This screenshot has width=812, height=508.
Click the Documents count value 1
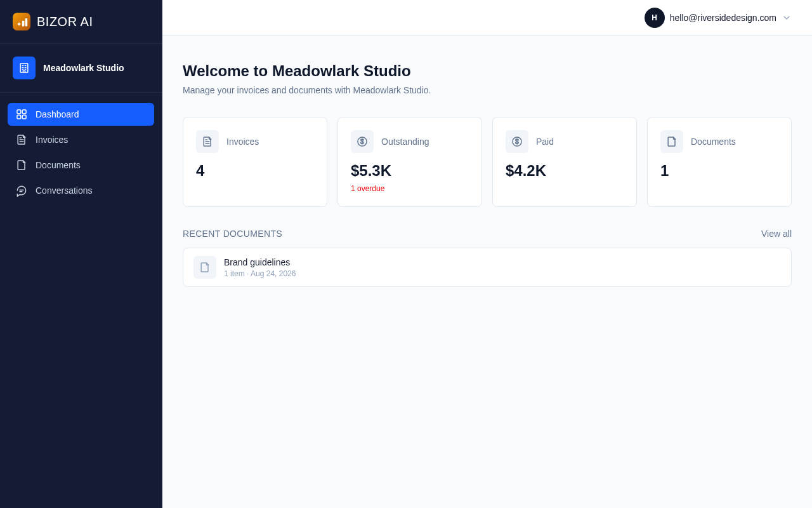(x=665, y=171)
